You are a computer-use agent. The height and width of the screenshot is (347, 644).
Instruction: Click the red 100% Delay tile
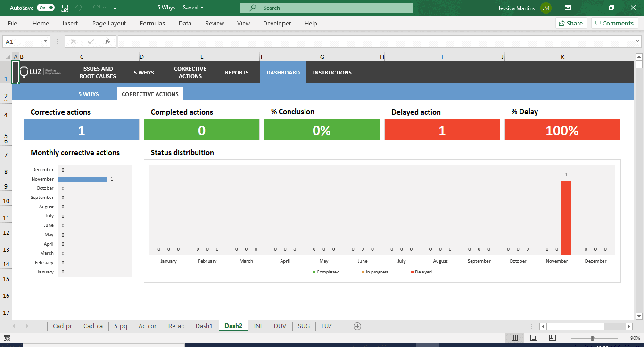point(562,130)
